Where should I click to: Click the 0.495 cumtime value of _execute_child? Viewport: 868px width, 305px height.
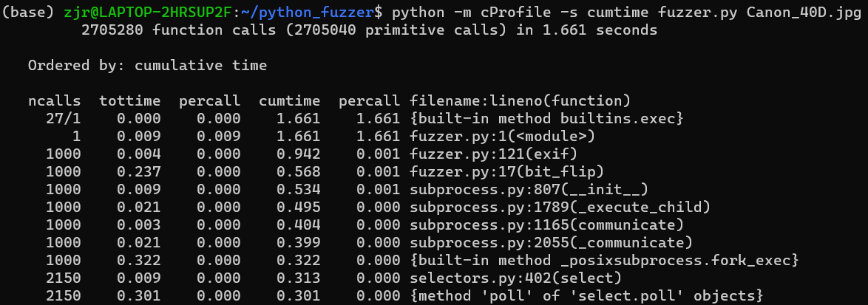299,208
